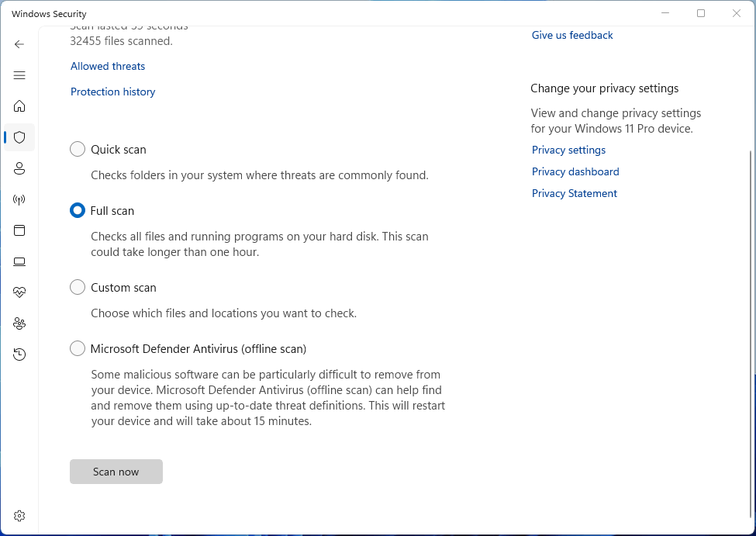
Task: Click the Scan now button
Action: point(116,472)
